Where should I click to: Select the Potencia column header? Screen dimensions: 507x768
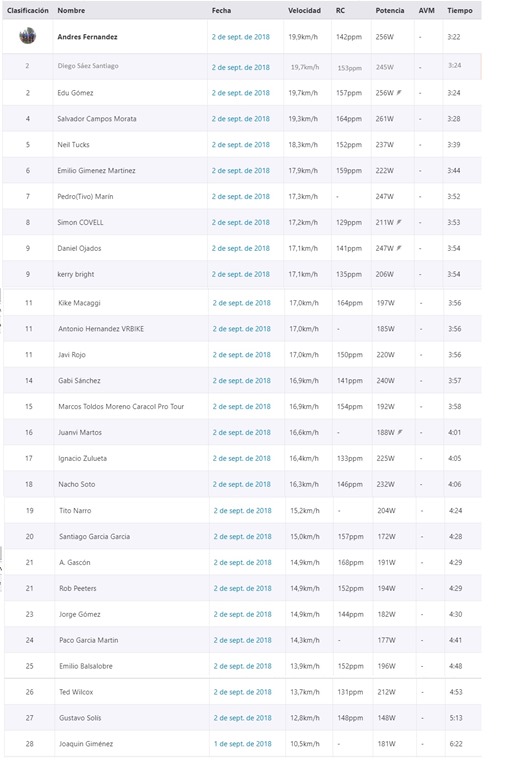pos(390,10)
